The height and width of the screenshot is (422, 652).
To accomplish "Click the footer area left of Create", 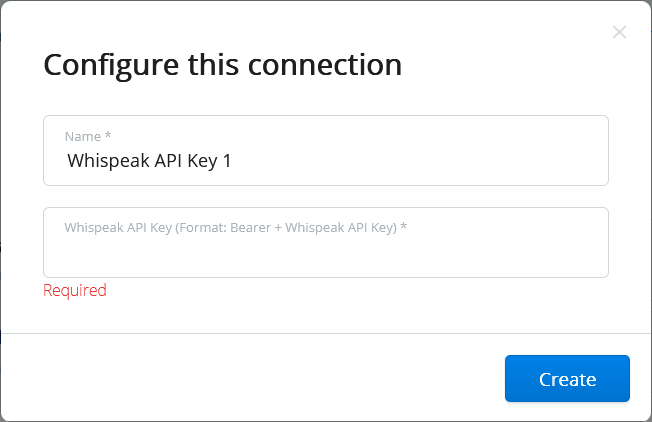I will pyautogui.click(x=250, y=378).
